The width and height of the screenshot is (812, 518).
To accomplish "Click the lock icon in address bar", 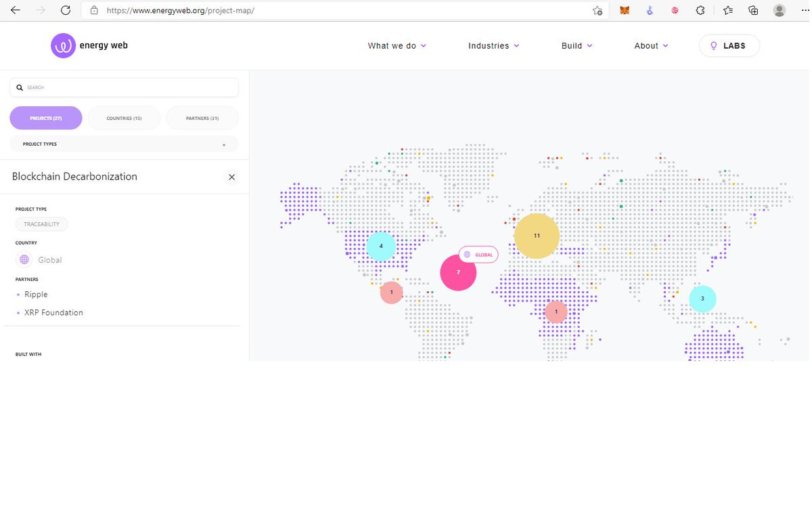I will tap(94, 11).
